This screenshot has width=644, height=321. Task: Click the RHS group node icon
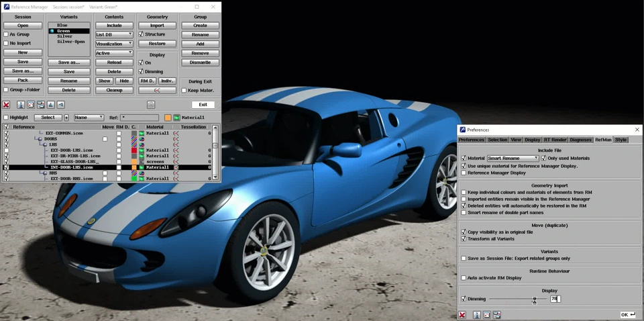[x=45, y=173]
